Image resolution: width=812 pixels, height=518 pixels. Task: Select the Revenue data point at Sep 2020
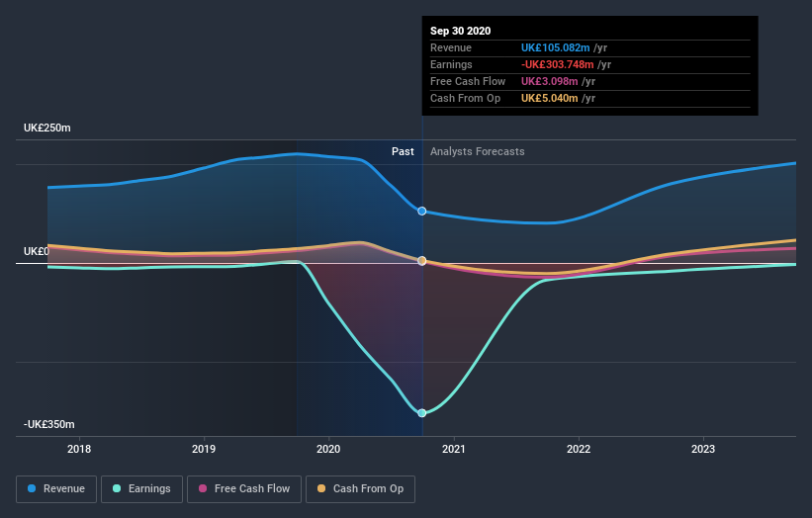tap(422, 212)
